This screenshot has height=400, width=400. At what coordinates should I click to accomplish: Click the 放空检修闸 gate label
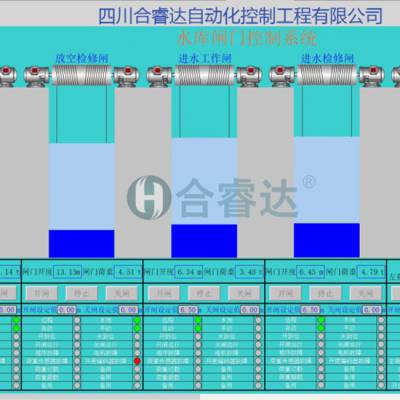[82, 59]
